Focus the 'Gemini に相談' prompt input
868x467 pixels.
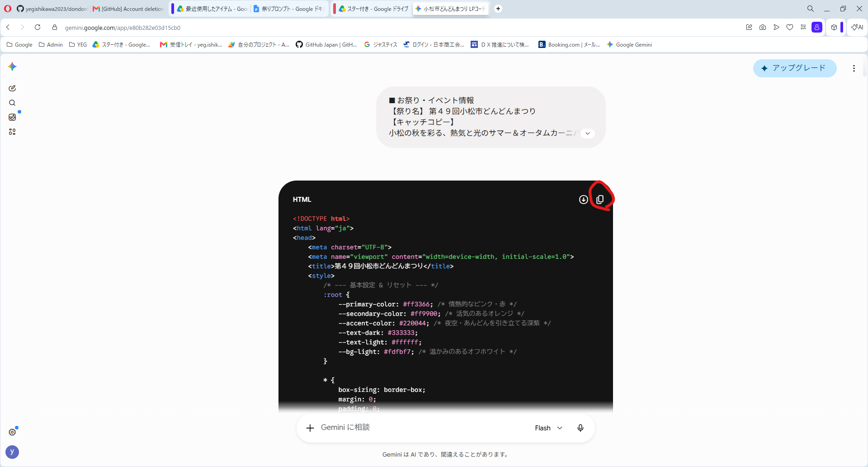click(x=345, y=428)
